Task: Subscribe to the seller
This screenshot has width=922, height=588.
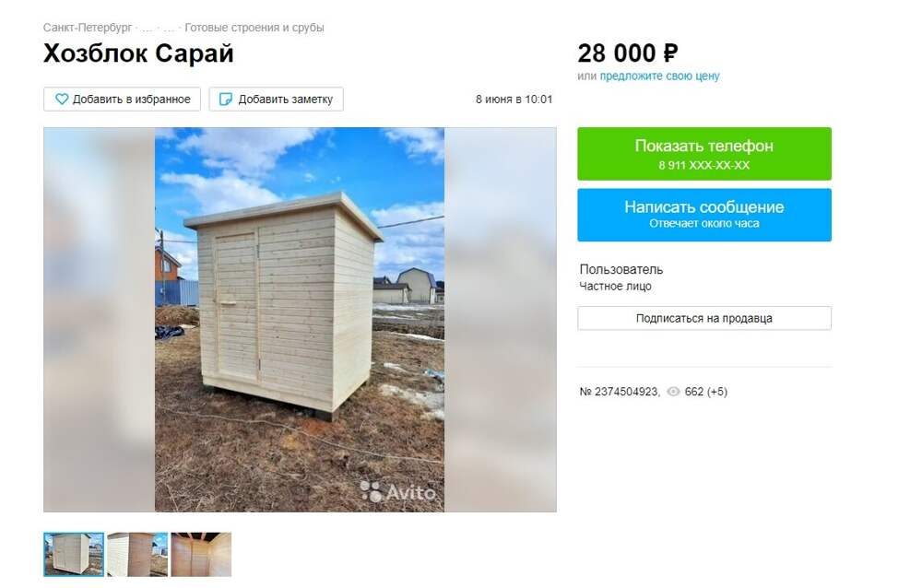Action: point(704,318)
